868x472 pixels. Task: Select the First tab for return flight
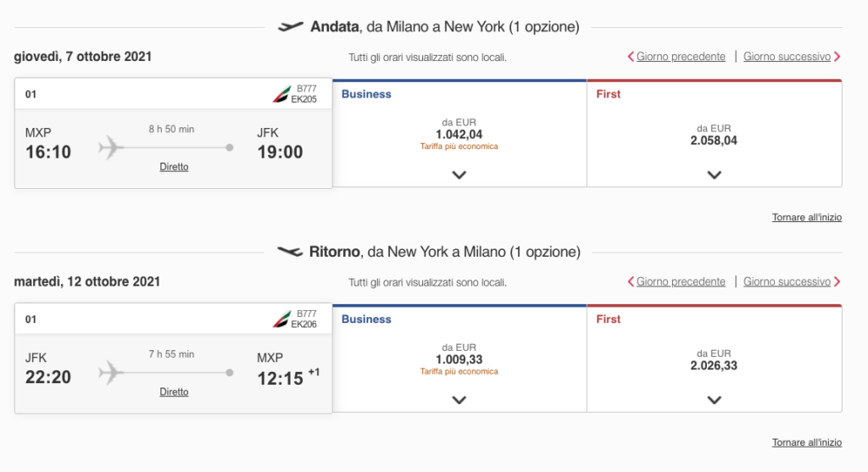608,319
